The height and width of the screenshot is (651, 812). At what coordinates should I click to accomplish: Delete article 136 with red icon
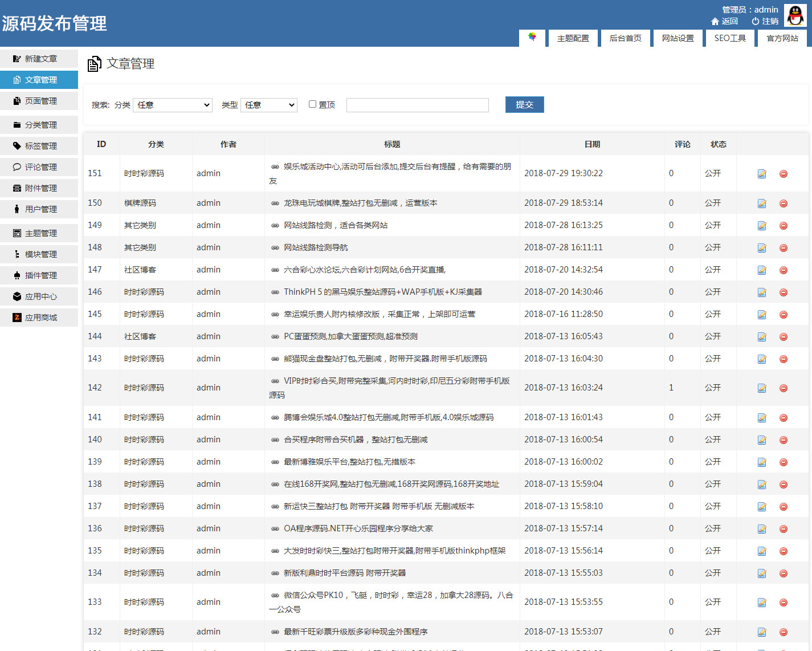[x=784, y=529]
